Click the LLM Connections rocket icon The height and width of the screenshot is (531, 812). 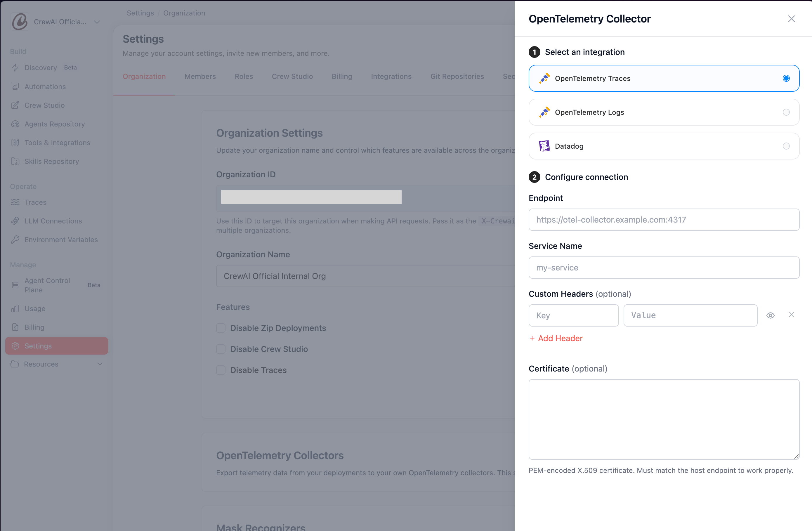(x=15, y=221)
